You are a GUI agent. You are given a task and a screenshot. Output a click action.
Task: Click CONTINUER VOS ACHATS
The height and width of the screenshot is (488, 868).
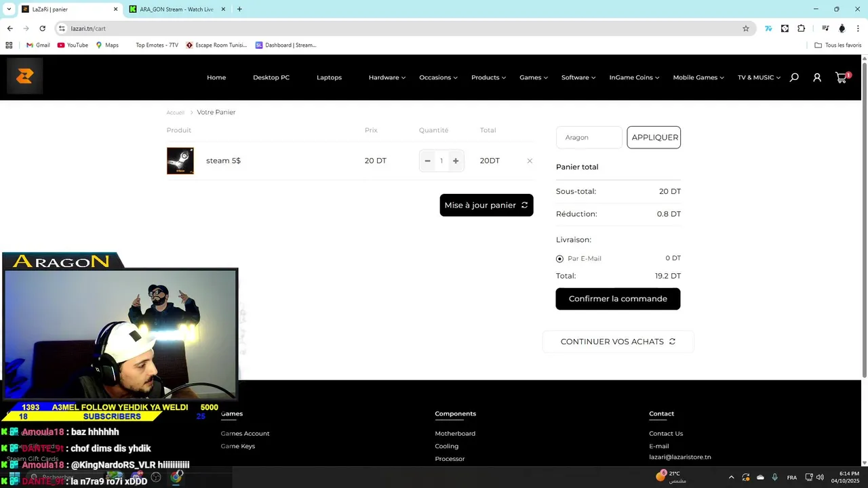pyautogui.click(x=618, y=342)
